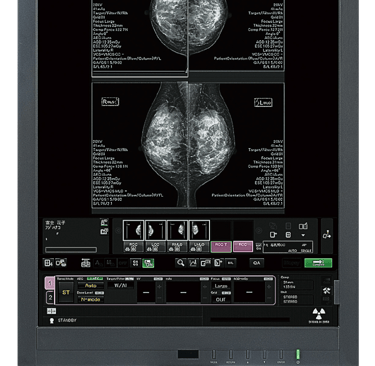Toggle the four-arrows fit display icon
Image resolution: width=375 pixels, height=366 pixels.
(x=135, y=263)
